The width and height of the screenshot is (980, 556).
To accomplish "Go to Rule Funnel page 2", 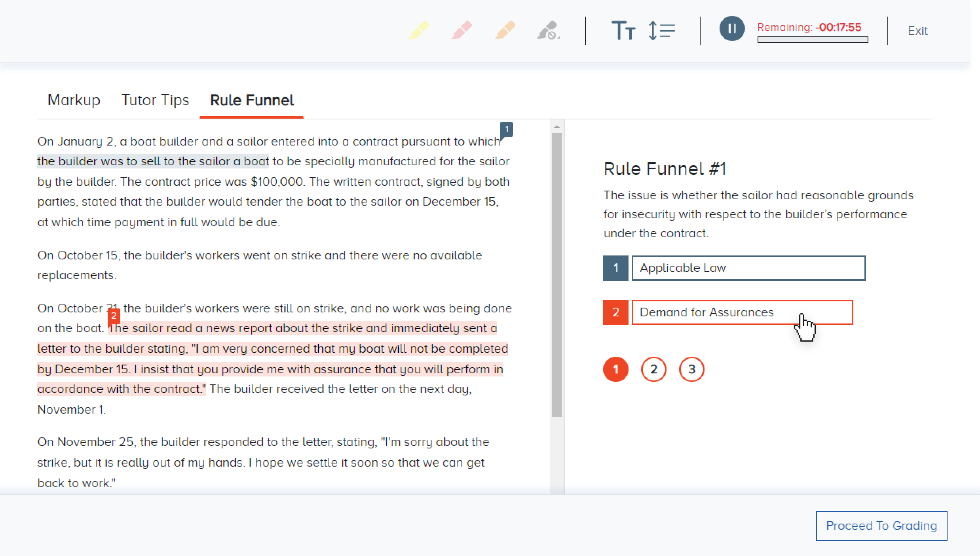I will pyautogui.click(x=653, y=369).
